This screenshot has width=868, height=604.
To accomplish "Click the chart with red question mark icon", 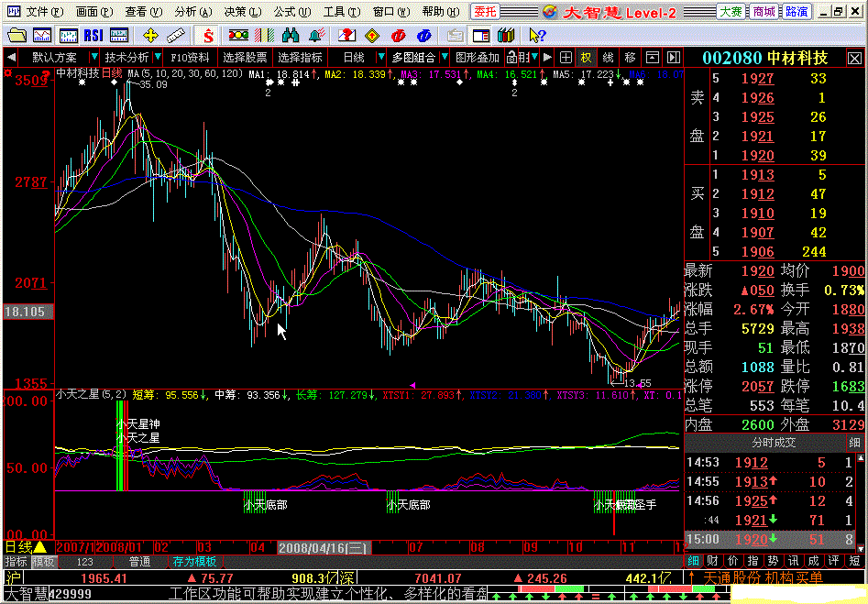I will click(x=346, y=36).
